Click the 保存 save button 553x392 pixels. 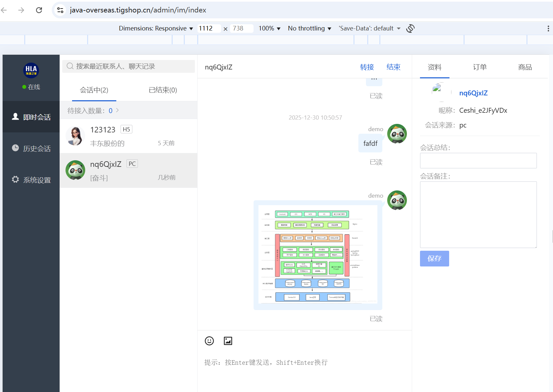(434, 259)
